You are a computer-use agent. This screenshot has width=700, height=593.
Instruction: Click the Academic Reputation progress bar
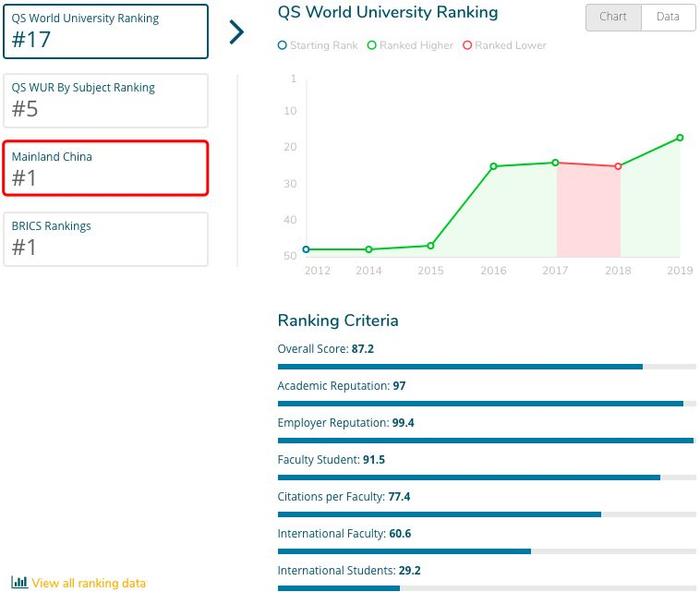click(487, 404)
